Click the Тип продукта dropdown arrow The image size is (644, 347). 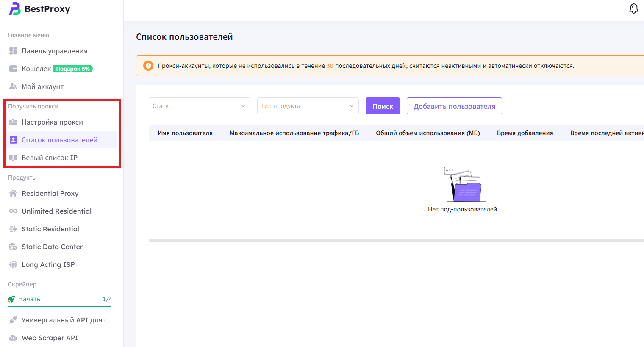(x=351, y=106)
